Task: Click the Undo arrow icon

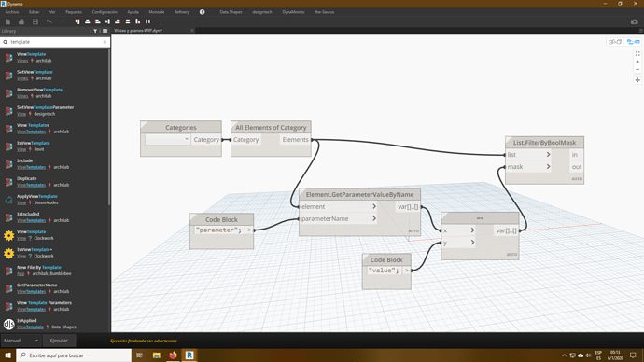Action: tap(49, 21)
